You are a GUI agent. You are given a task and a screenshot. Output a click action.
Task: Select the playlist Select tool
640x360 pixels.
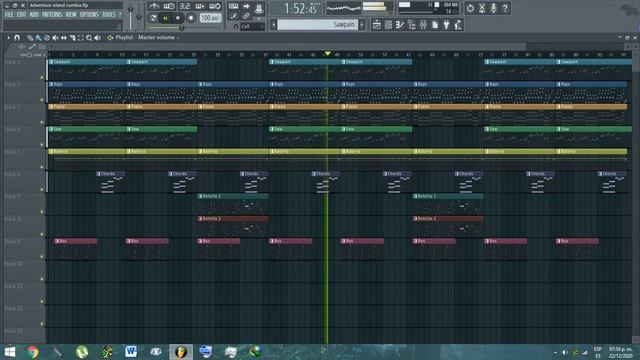coord(80,38)
